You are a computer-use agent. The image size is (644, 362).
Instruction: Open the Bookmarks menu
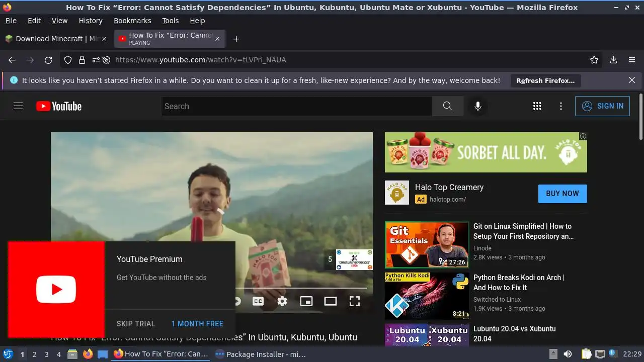[x=132, y=21]
